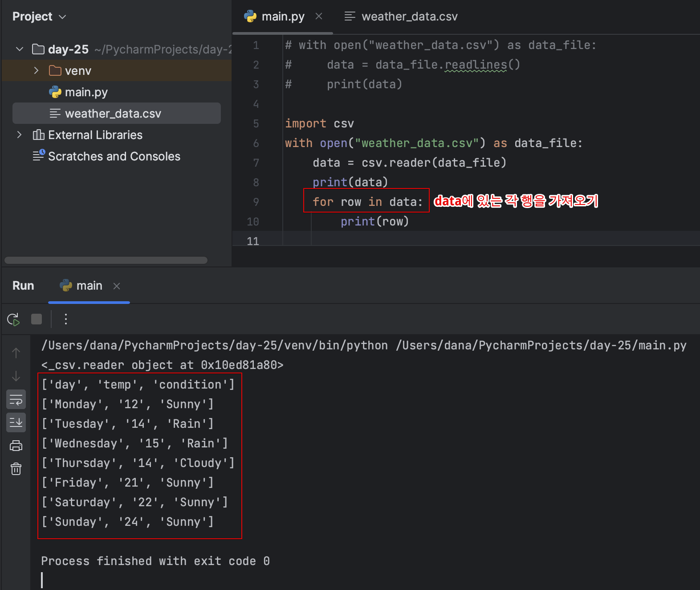Select Scratches and Consoles node
Viewport: 700px width, 590px height.
click(114, 156)
